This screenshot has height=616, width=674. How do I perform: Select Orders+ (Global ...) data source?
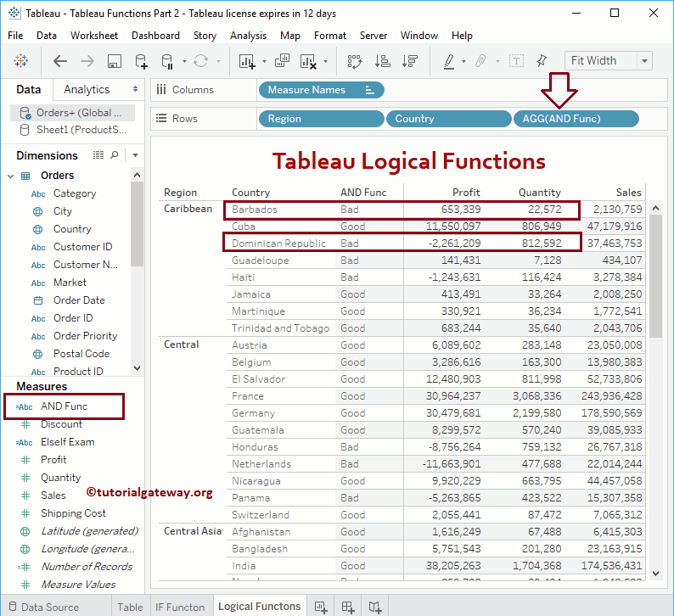click(72, 113)
